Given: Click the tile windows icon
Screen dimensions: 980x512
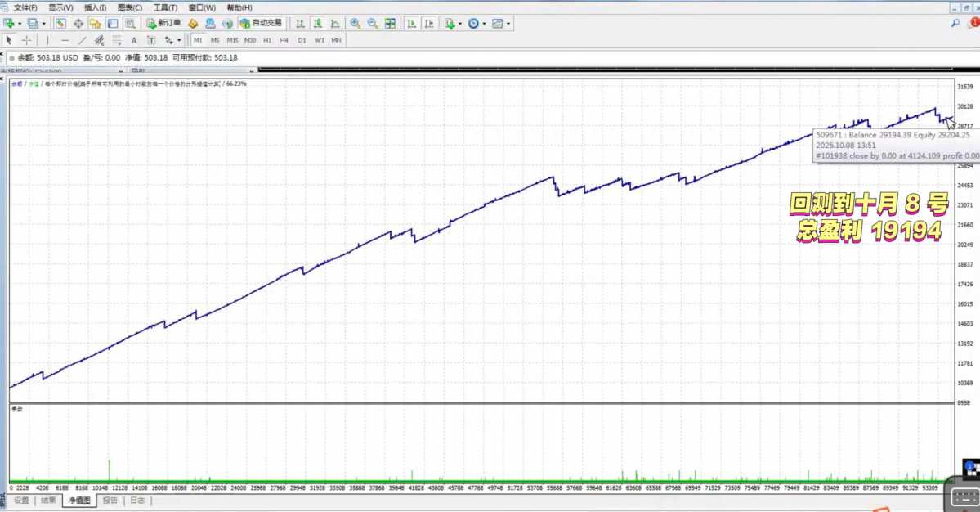Looking at the screenshot, I should (x=390, y=23).
